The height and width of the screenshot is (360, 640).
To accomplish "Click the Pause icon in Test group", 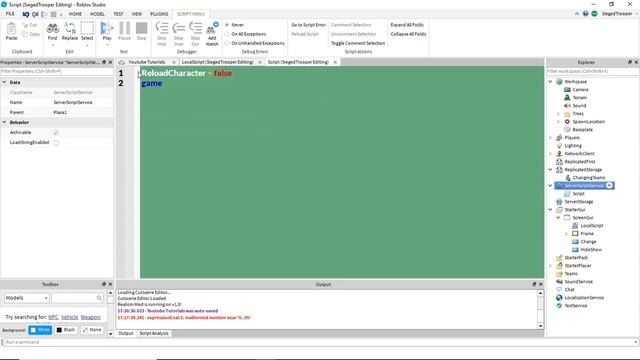I will tap(124, 28).
